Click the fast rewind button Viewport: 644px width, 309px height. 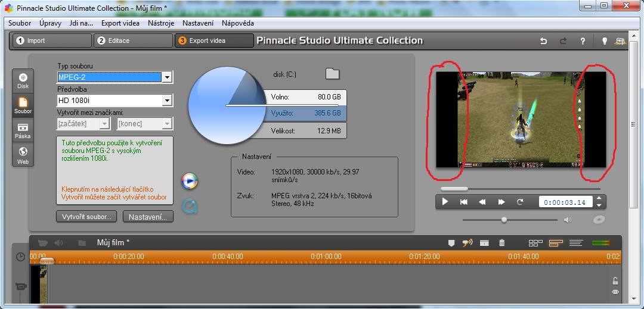click(482, 202)
